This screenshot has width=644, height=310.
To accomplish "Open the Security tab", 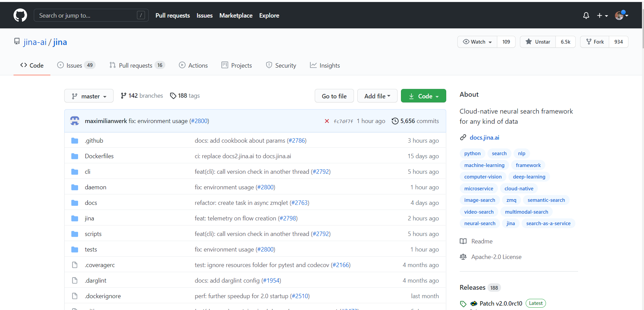I will click(x=281, y=66).
